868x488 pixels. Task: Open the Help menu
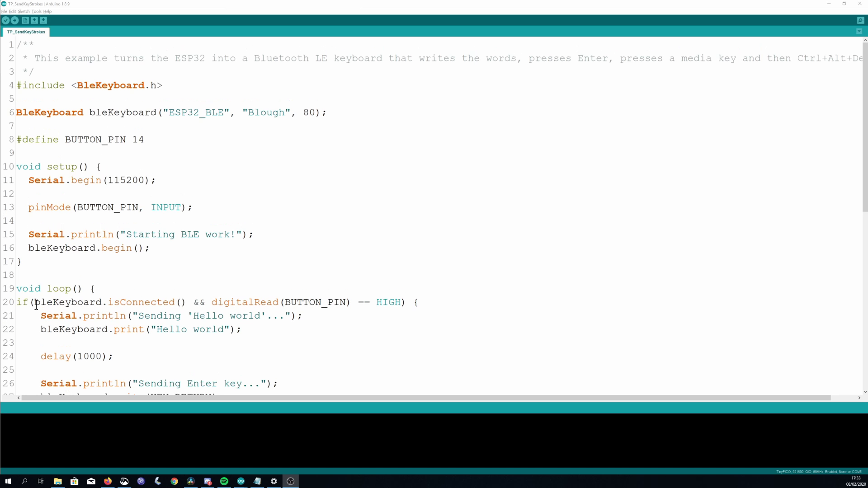tap(47, 11)
